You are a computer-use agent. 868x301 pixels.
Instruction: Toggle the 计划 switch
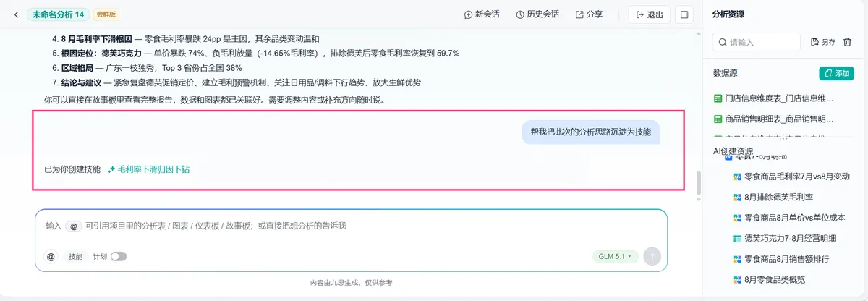click(119, 257)
